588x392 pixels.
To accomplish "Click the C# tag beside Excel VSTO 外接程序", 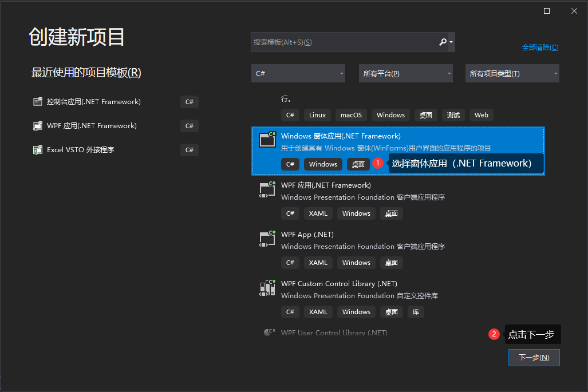I will click(190, 150).
